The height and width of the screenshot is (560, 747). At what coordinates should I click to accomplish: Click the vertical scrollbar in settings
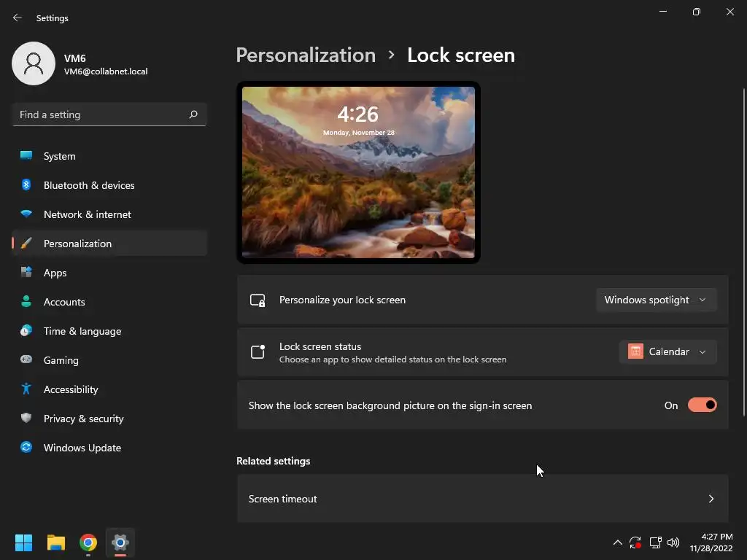click(x=743, y=252)
